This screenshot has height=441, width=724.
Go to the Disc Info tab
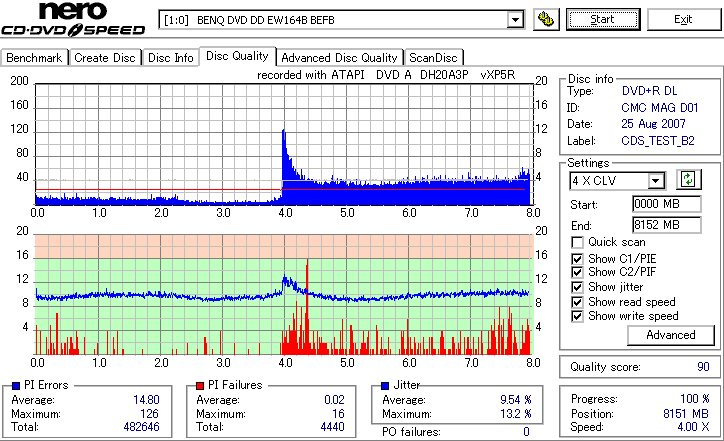coord(170,58)
